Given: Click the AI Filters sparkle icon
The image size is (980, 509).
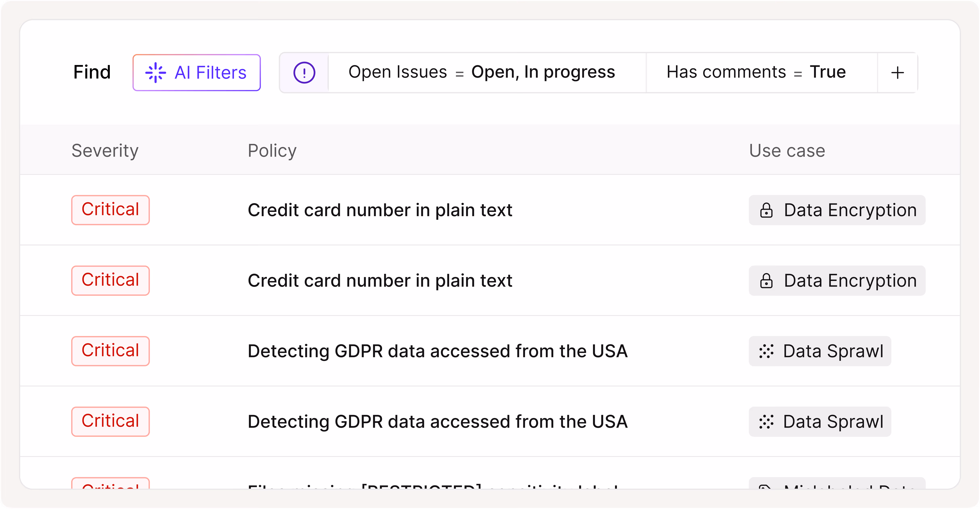Looking at the screenshot, I should click(x=156, y=73).
